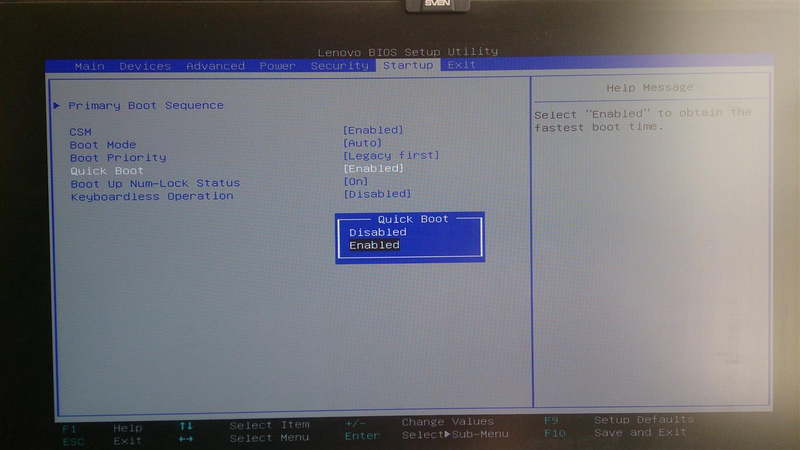Switch to the Devices tab
This screenshot has width=800, height=450.
(145, 66)
